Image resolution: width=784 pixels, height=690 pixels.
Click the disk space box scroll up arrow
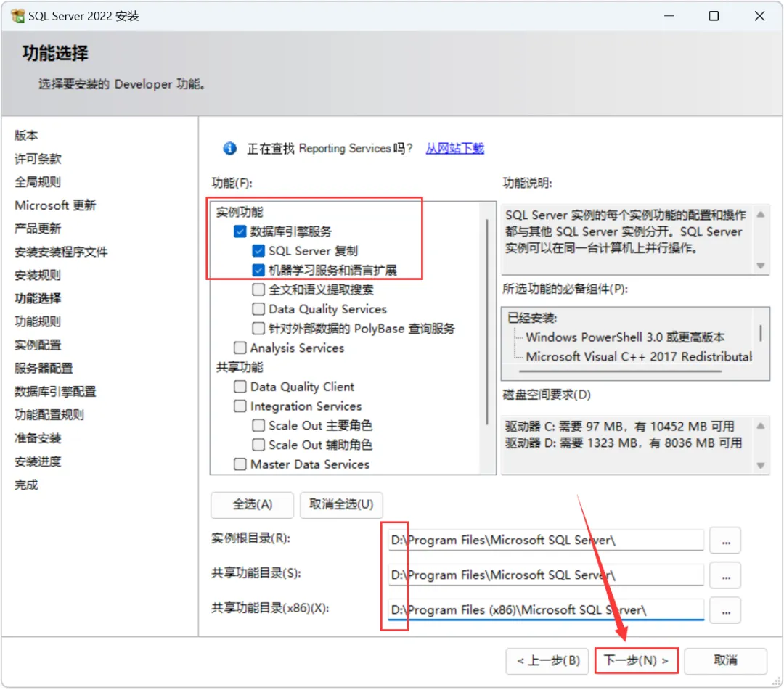761,426
